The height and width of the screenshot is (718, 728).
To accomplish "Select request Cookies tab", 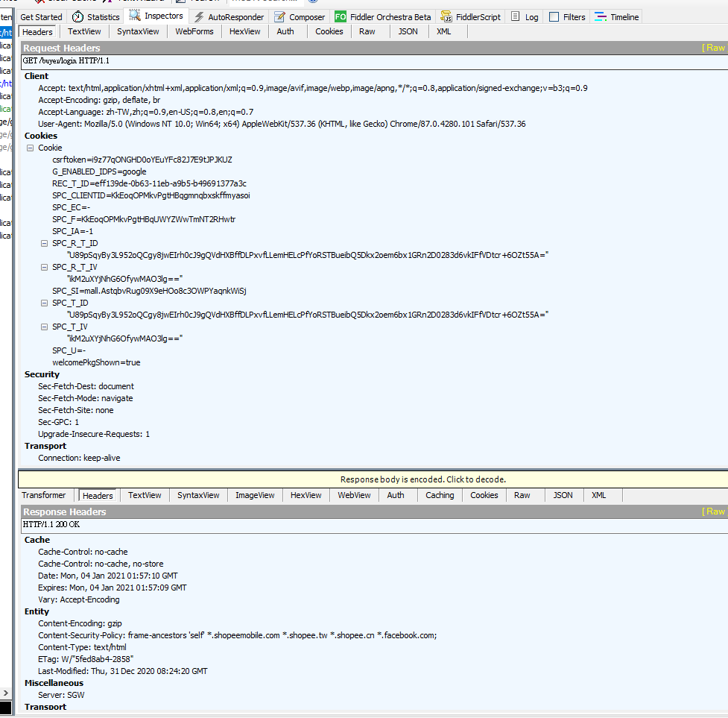I will [329, 31].
